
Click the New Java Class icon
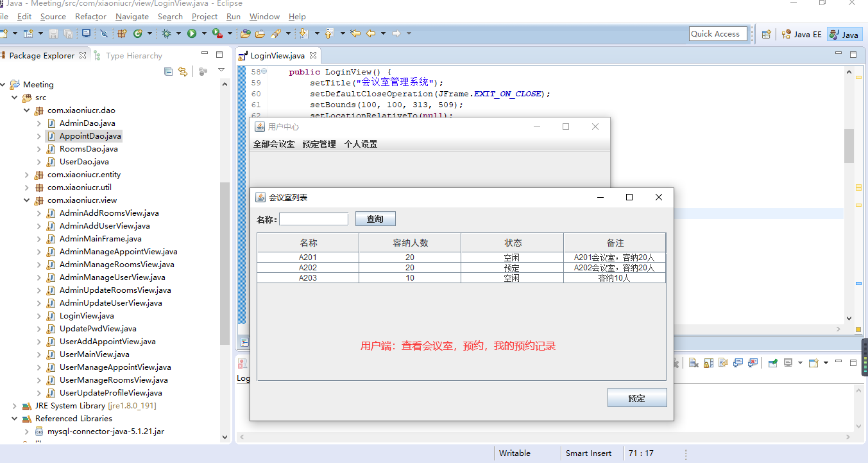click(x=137, y=33)
